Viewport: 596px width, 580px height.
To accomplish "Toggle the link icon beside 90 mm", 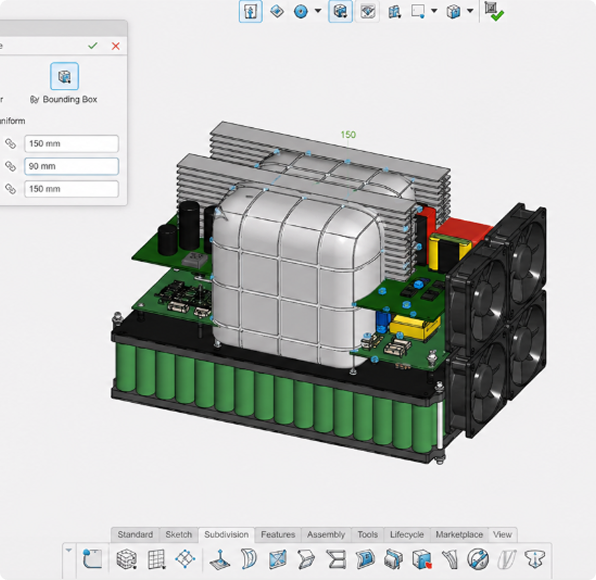I will click(x=10, y=166).
